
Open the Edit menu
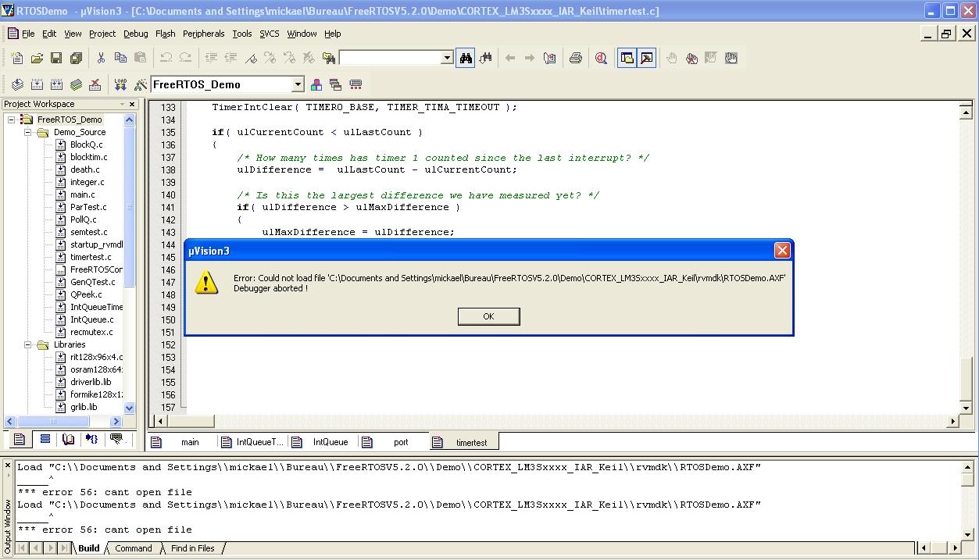click(x=49, y=34)
